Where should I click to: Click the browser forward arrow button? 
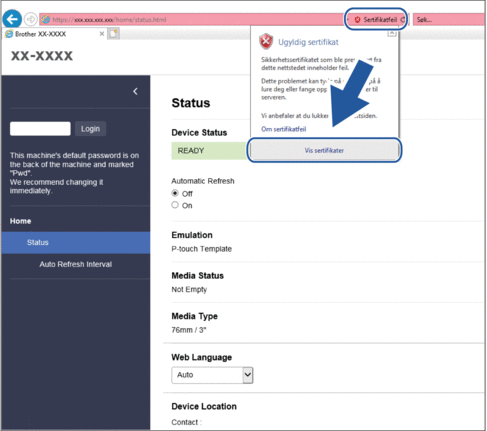tap(31, 19)
